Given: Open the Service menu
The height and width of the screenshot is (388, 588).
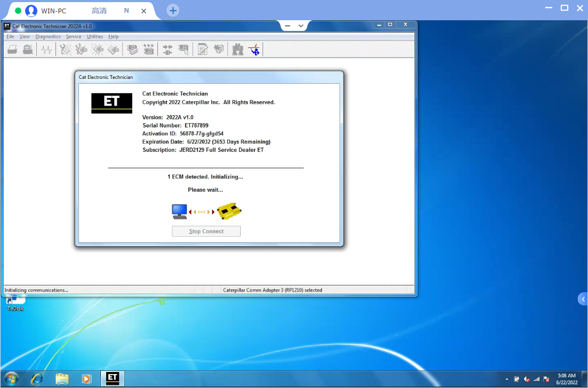Looking at the screenshot, I should click(x=74, y=37).
